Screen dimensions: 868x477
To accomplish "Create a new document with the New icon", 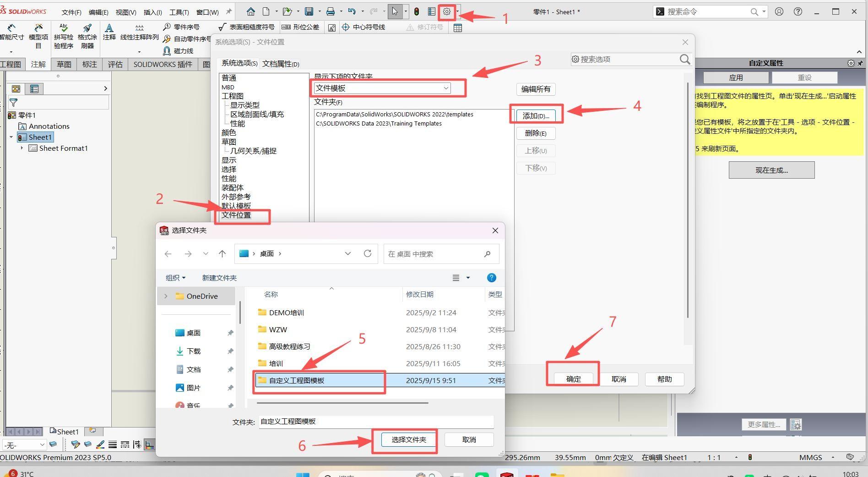I will (x=266, y=12).
